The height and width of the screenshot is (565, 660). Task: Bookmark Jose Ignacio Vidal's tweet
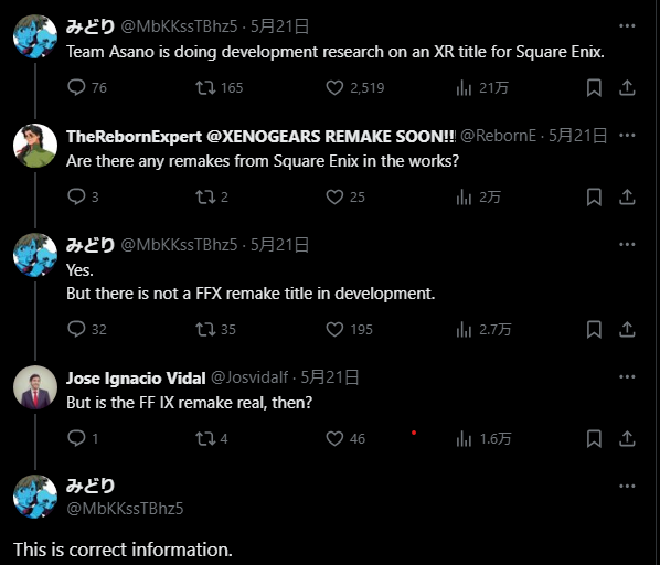[594, 439]
